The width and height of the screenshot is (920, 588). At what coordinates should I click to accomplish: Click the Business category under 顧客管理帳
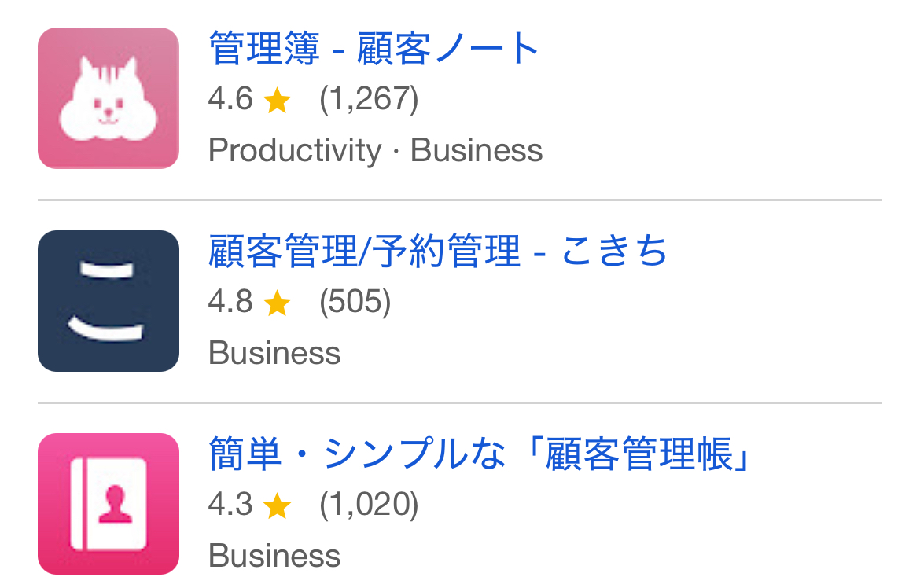tap(274, 557)
